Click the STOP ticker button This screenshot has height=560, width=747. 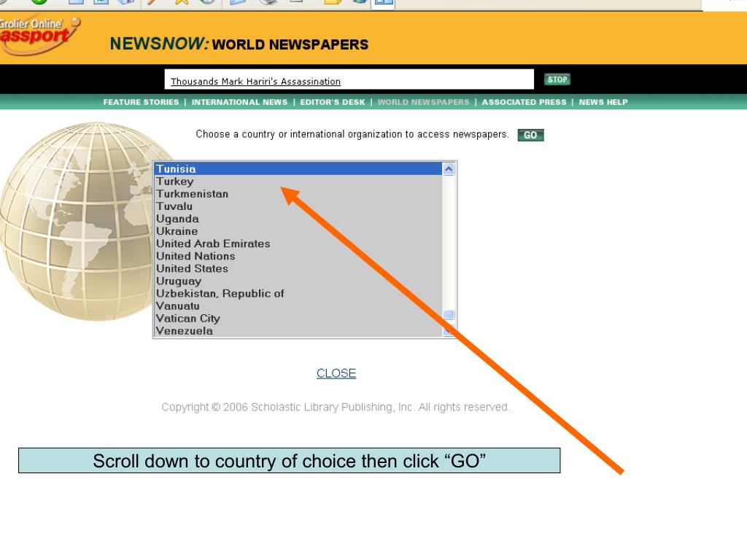point(557,79)
